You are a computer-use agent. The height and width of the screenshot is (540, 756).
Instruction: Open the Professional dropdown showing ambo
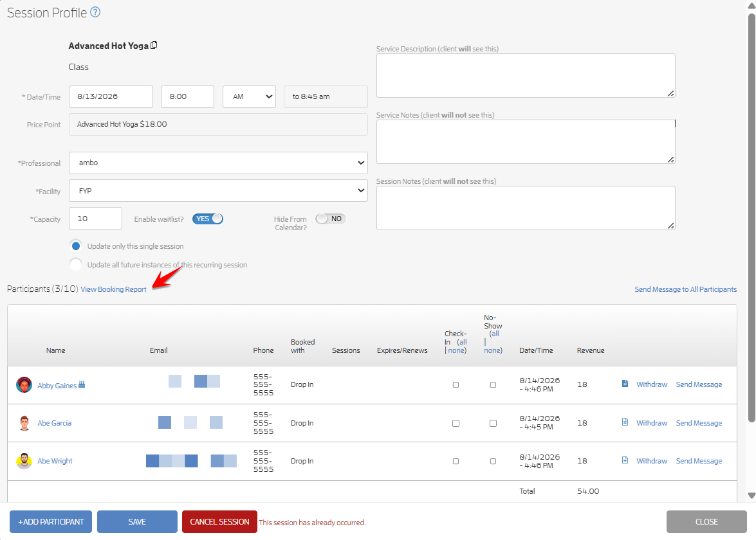[x=218, y=163]
